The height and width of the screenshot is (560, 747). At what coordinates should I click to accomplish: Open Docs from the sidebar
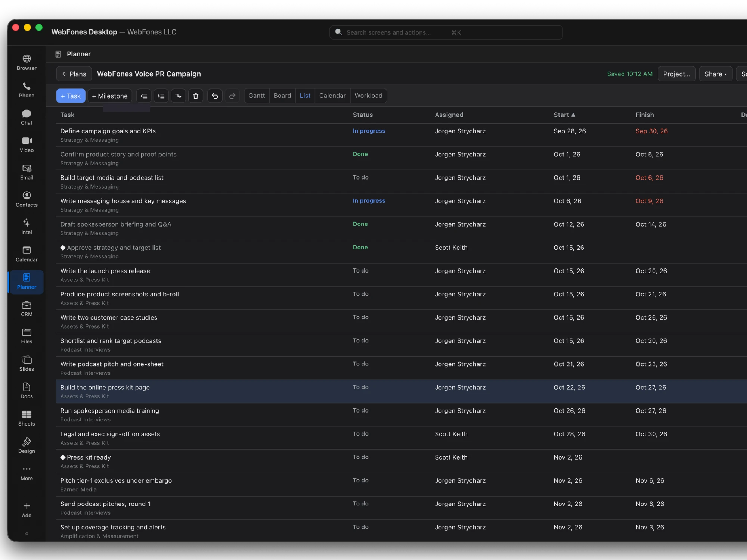[27, 391]
